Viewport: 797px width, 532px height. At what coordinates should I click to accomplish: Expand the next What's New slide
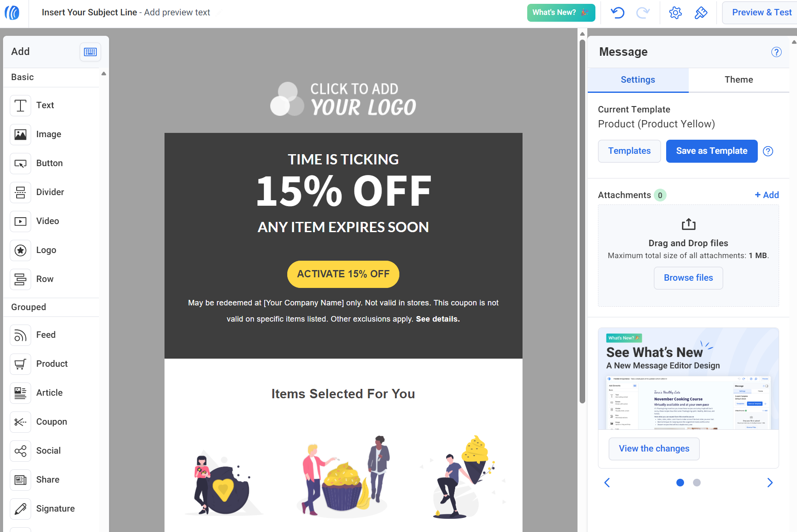click(770, 483)
